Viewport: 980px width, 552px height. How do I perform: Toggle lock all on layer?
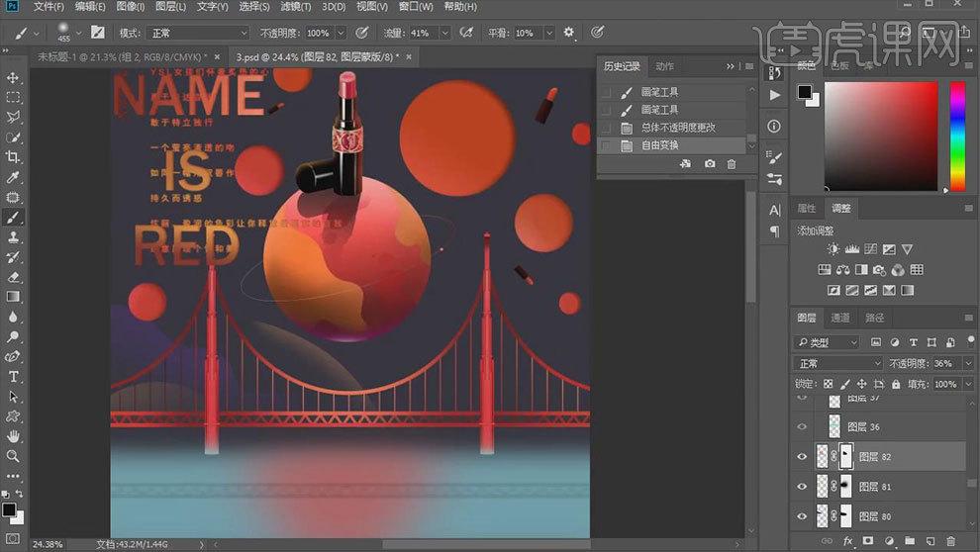click(x=896, y=384)
